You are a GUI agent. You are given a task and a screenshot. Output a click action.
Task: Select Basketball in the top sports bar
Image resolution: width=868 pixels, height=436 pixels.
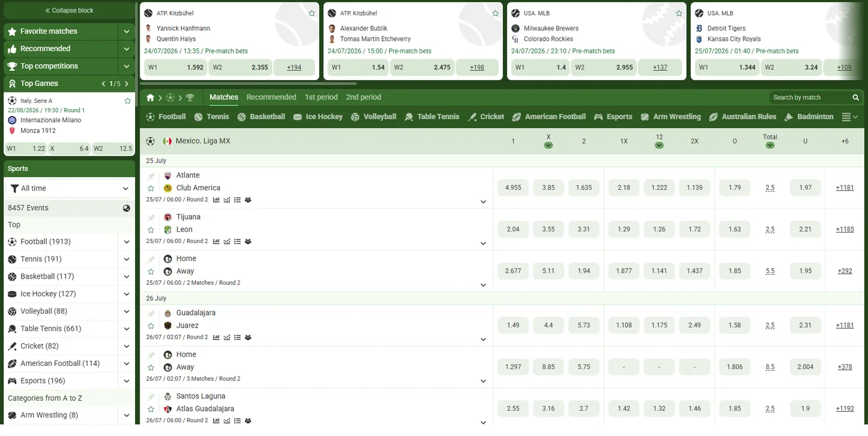[x=261, y=117]
